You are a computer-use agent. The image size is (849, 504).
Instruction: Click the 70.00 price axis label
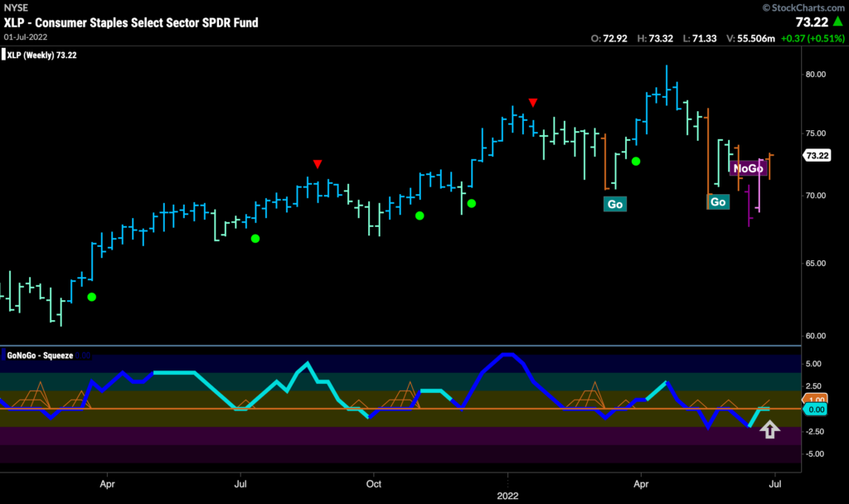point(816,196)
